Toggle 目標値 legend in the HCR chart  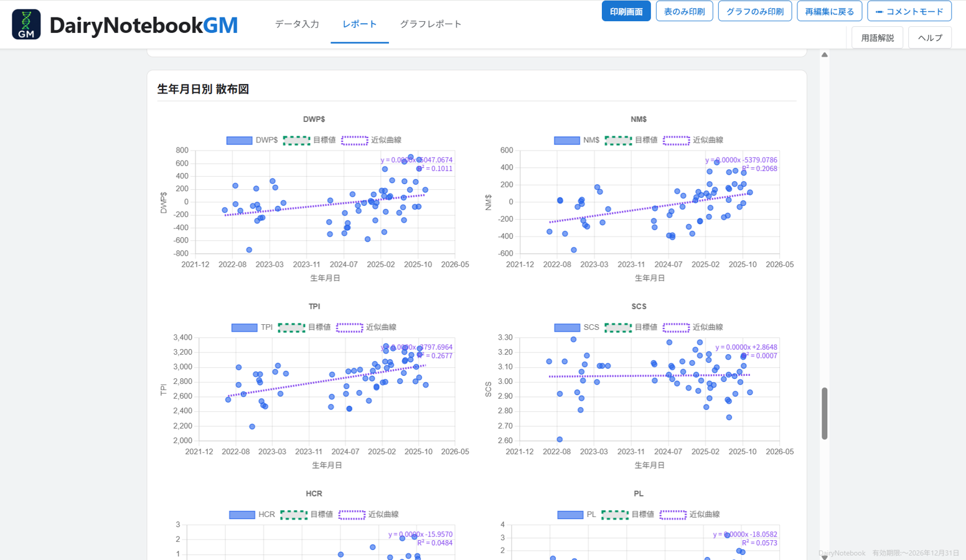[294, 515]
